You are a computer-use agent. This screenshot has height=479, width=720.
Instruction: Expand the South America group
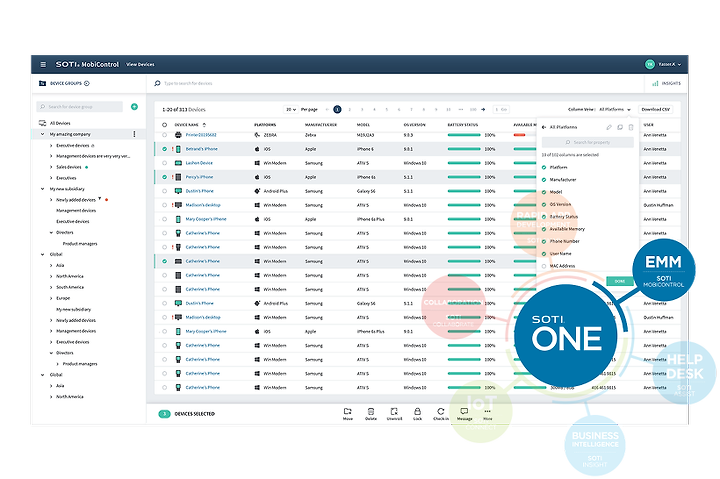[51, 287]
